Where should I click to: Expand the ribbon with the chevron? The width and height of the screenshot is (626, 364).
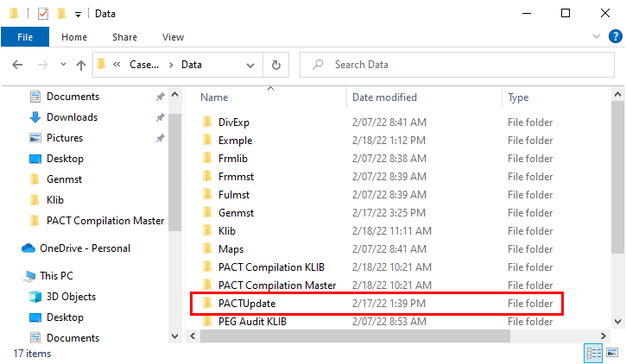[597, 37]
